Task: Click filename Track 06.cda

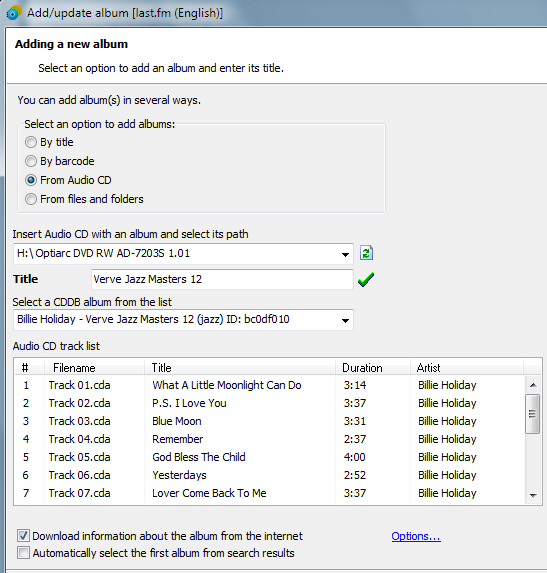Action: [80, 475]
